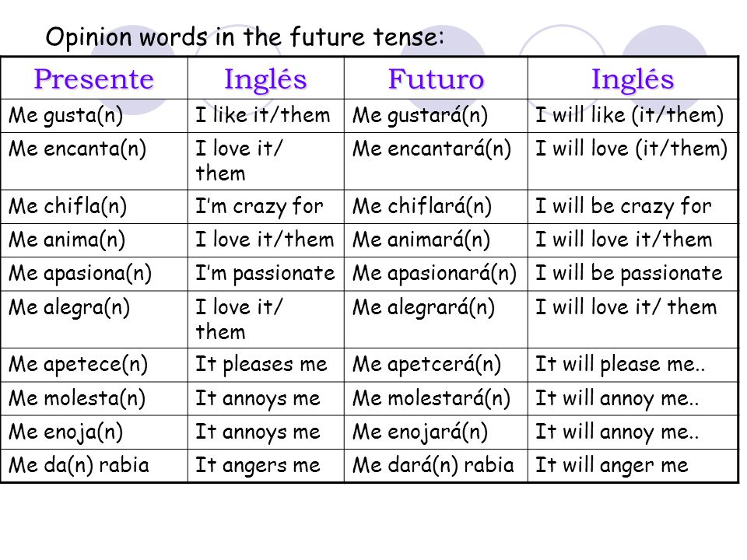The height and width of the screenshot is (560, 747).
Task: Click the first 'Inglés' column header
Action: pyautogui.click(x=265, y=79)
